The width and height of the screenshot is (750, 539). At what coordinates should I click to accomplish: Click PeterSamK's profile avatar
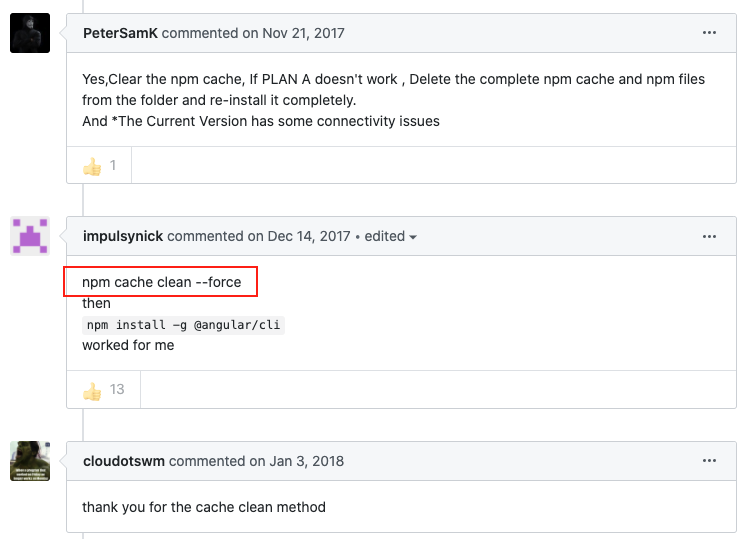coord(30,33)
